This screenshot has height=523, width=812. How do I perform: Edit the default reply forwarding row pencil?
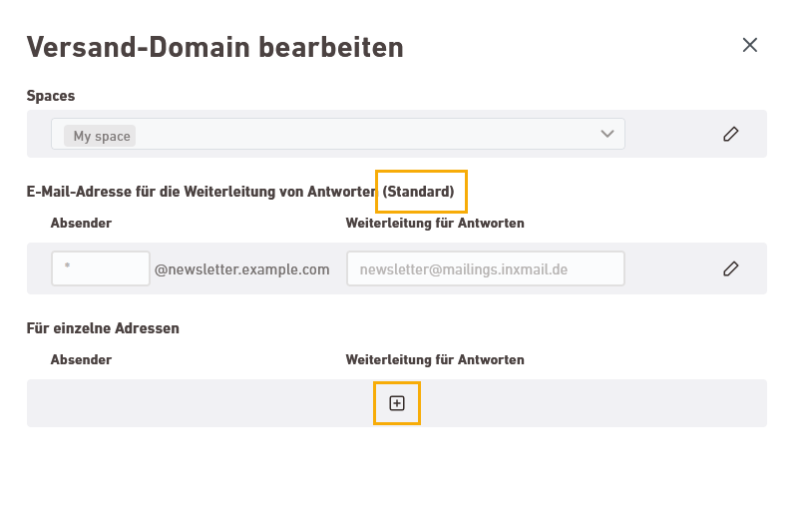(x=730, y=268)
